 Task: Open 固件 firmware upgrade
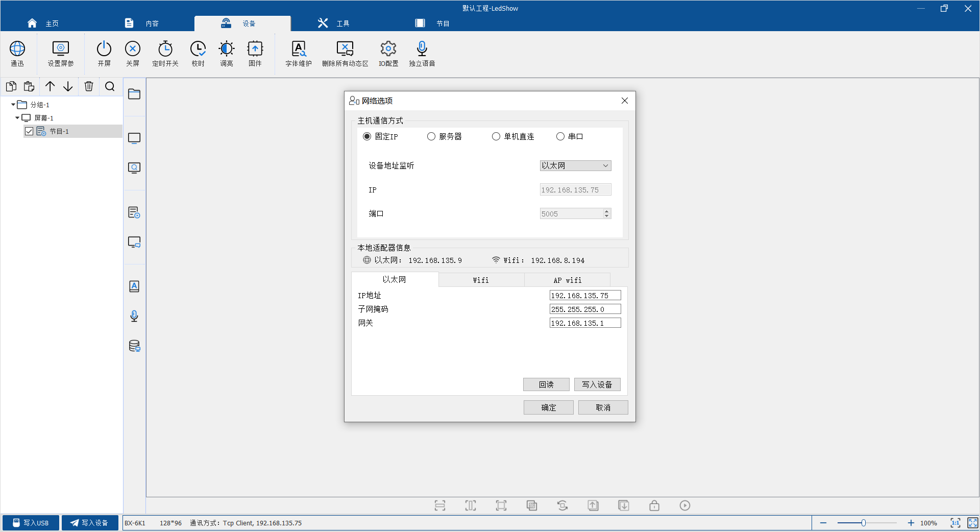[255, 54]
